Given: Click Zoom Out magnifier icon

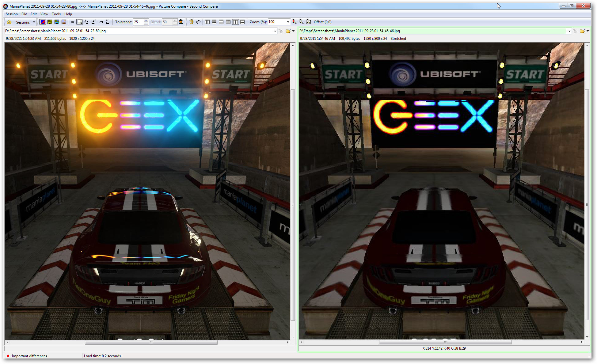Looking at the screenshot, I should [301, 22].
